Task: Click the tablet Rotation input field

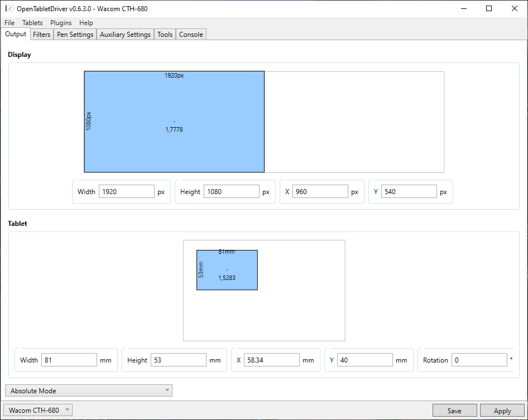Action: click(x=478, y=360)
